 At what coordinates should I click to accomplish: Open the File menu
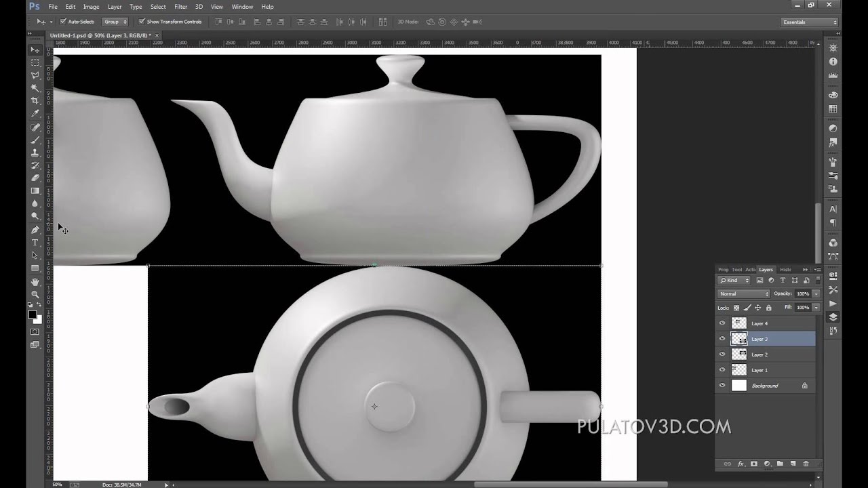(x=53, y=7)
